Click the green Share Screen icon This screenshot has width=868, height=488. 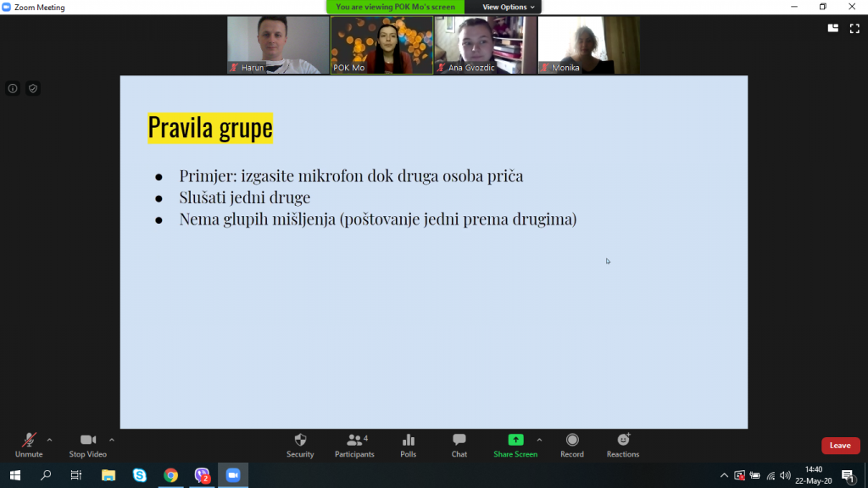(x=515, y=441)
